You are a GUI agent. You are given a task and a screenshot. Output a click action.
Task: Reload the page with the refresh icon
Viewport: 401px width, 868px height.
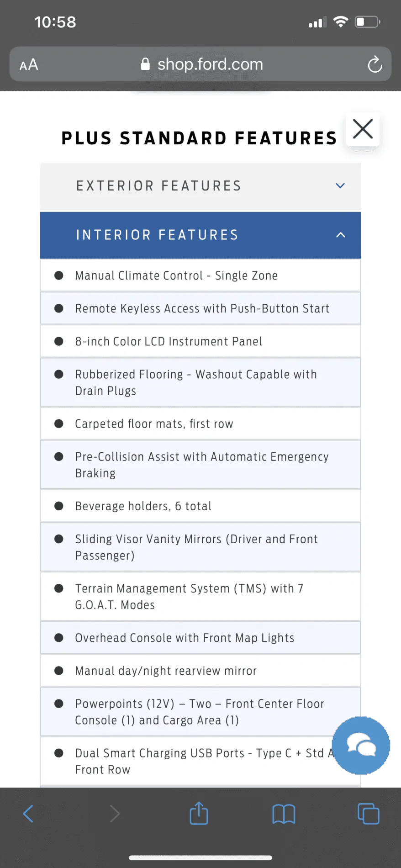375,64
